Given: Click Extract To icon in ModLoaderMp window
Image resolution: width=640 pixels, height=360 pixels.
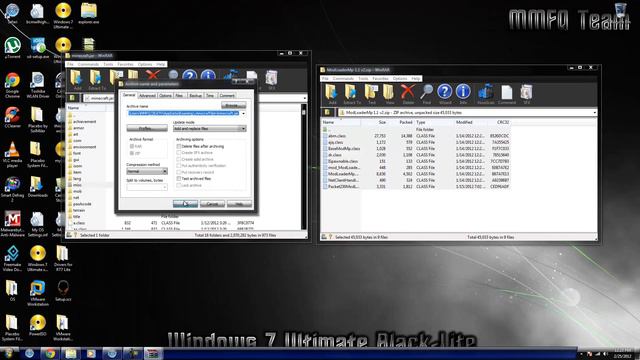Looking at the screenshot, I should click(x=351, y=93).
